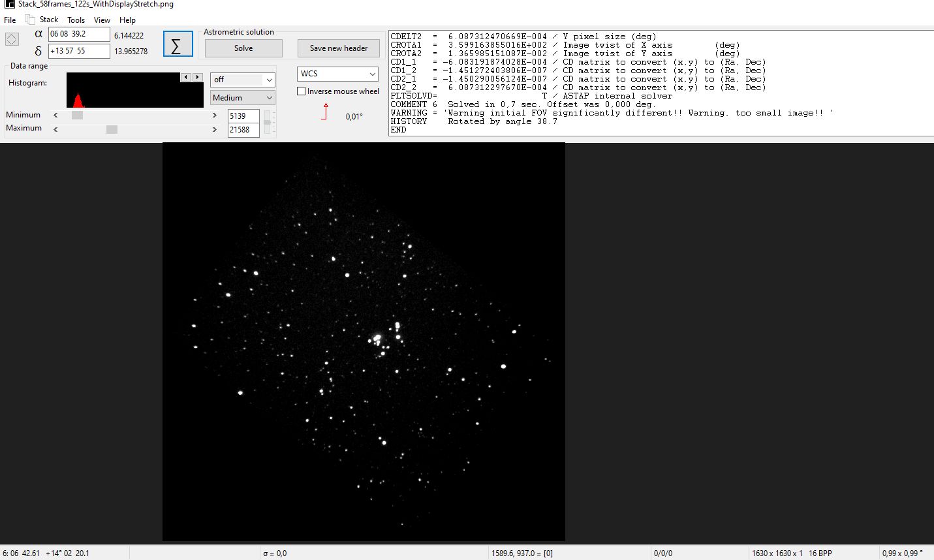The height and width of the screenshot is (560, 934).
Task: Click the WARNING header line
Action: 612,113
